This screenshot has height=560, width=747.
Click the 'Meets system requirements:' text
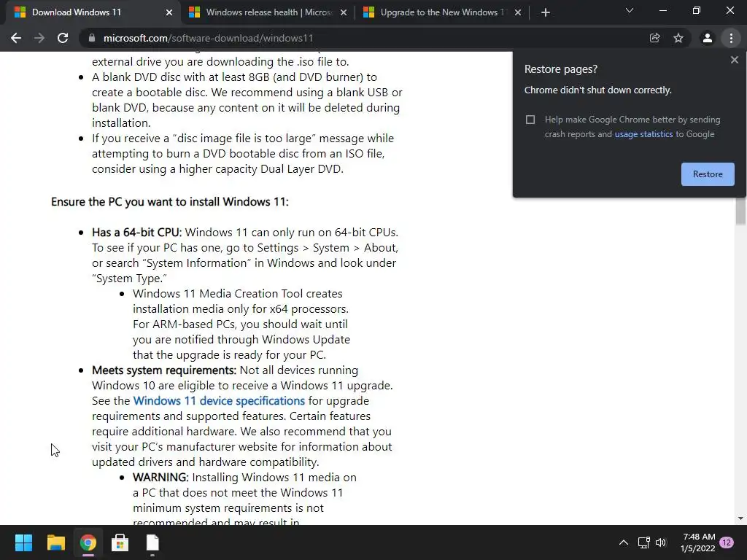click(x=164, y=370)
